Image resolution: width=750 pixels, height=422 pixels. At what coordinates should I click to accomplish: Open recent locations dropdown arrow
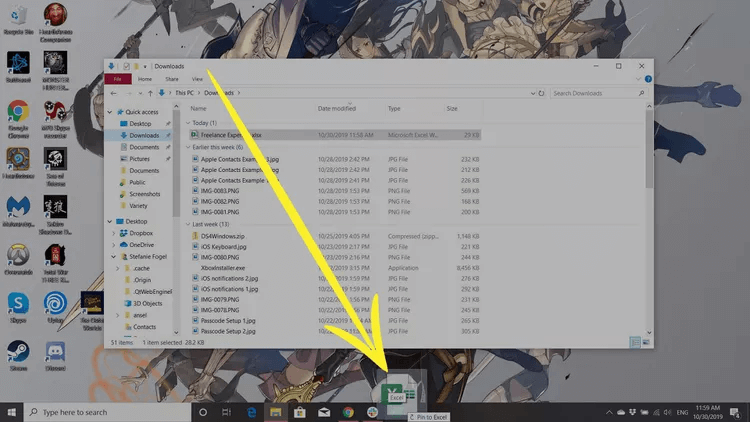[140, 93]
